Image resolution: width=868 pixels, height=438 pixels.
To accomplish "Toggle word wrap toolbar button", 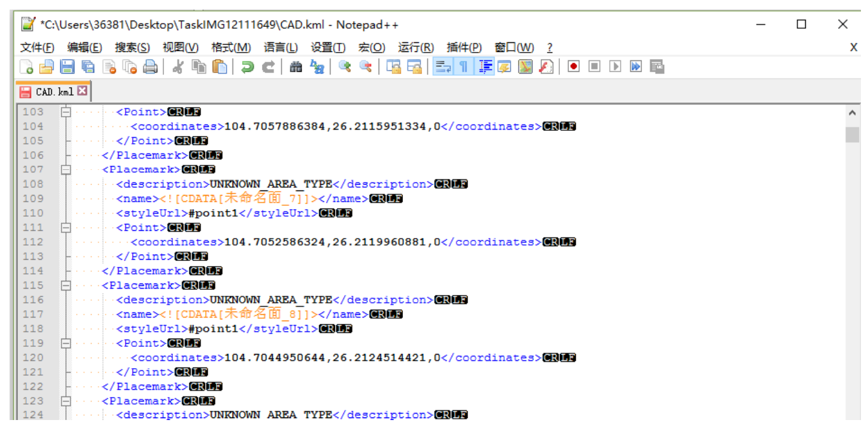I will pyautogui.click(x=442, y=67).
